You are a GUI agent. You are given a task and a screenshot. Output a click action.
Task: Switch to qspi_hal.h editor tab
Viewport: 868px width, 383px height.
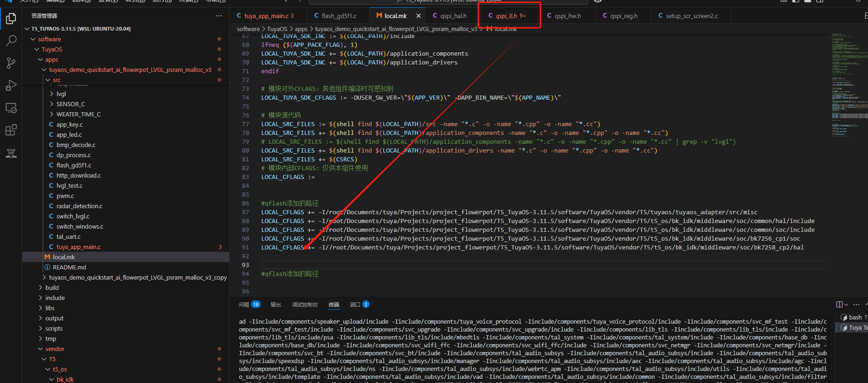pos(453,16)
